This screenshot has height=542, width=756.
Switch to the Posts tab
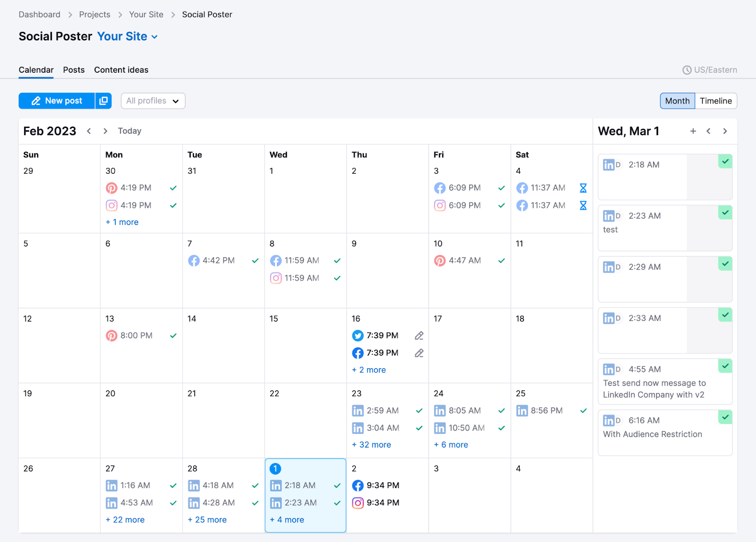pyautogui.click(x=73, y=69)
